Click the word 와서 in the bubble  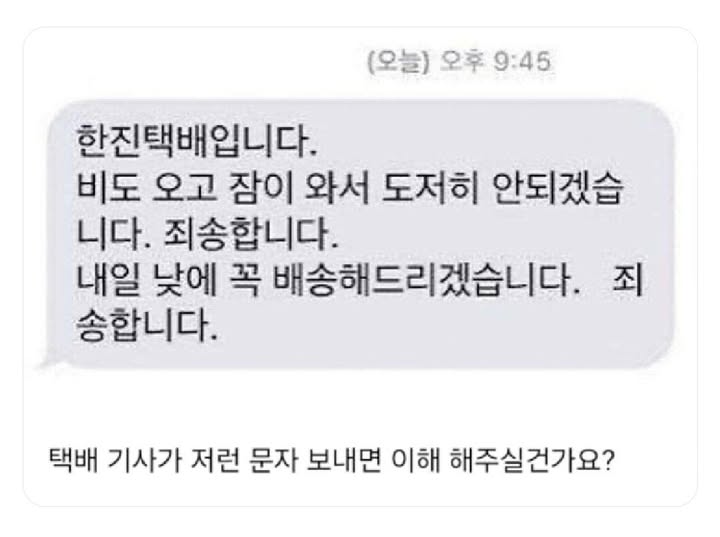tap(337, 187)
